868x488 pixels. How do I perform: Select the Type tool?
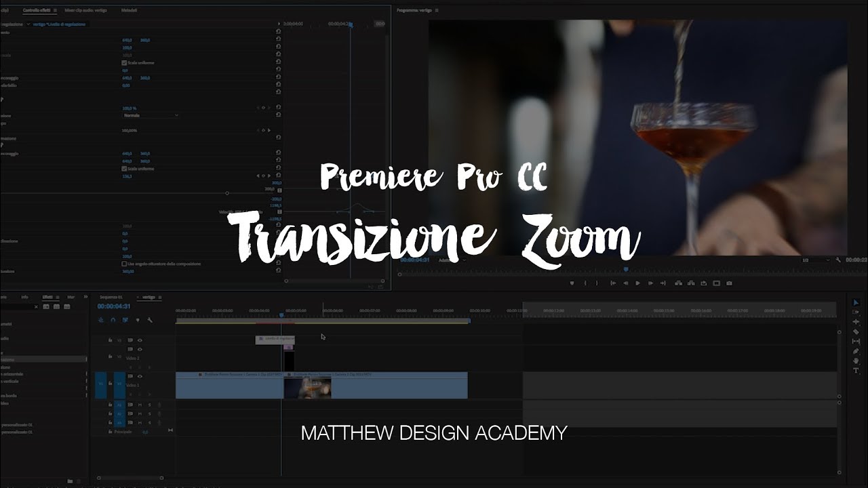coord(856,371)
